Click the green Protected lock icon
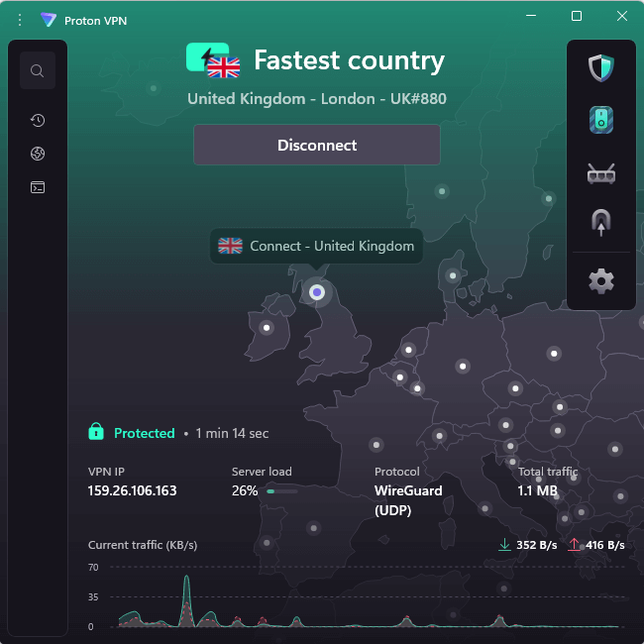Screen dimensions: 644x644 [x=96, y=431]
